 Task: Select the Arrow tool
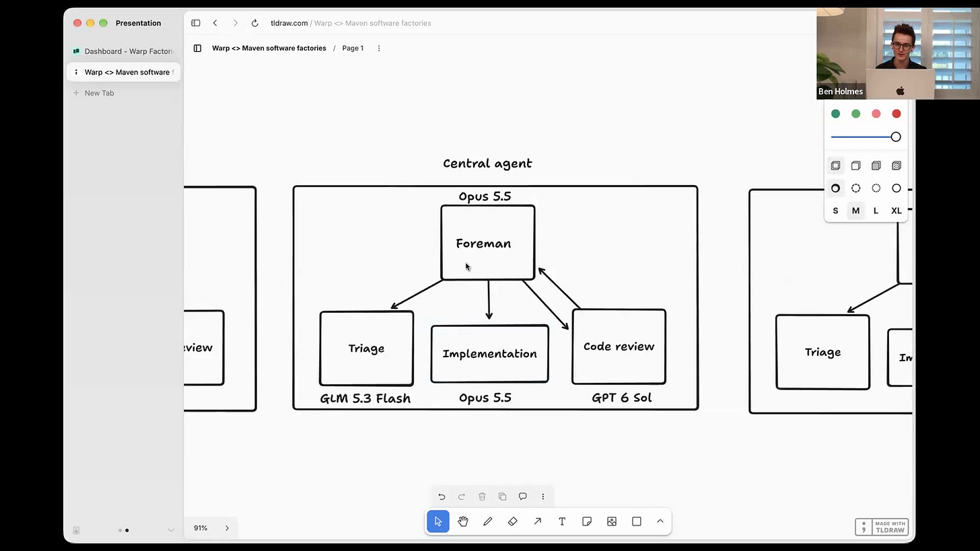tap(538, 521)
